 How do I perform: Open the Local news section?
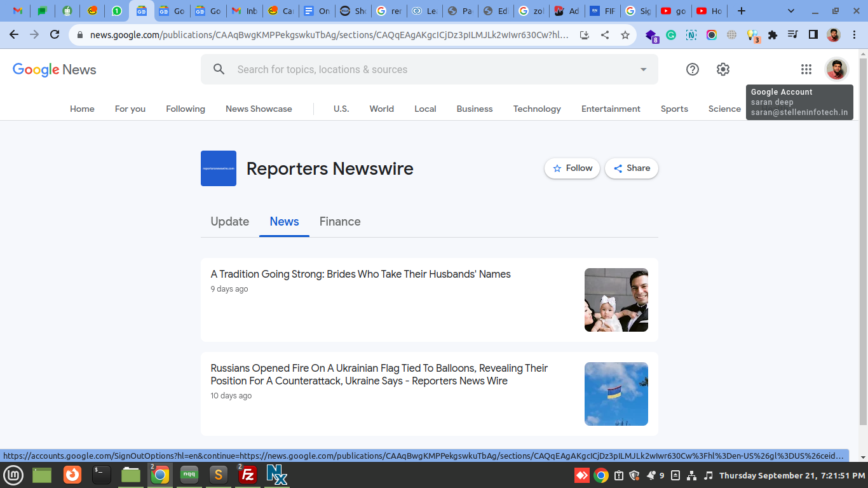pyautogui.click(x=425, y=109)
